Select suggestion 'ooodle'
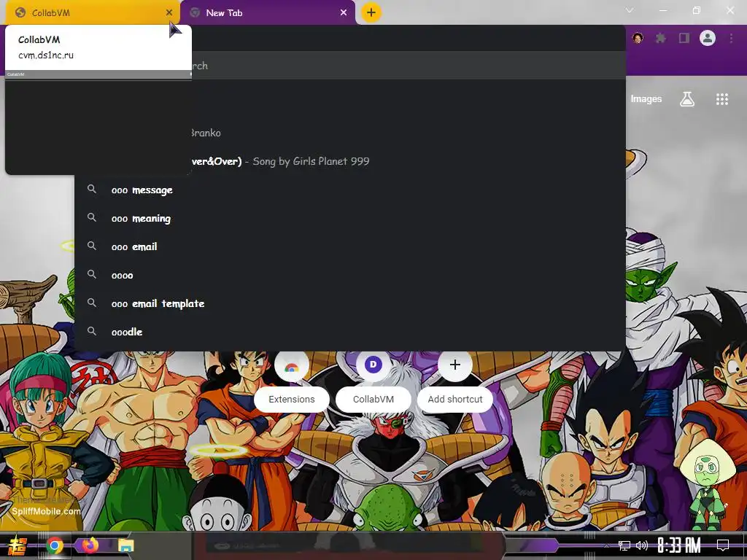747x560 pixels. (349, 332)
